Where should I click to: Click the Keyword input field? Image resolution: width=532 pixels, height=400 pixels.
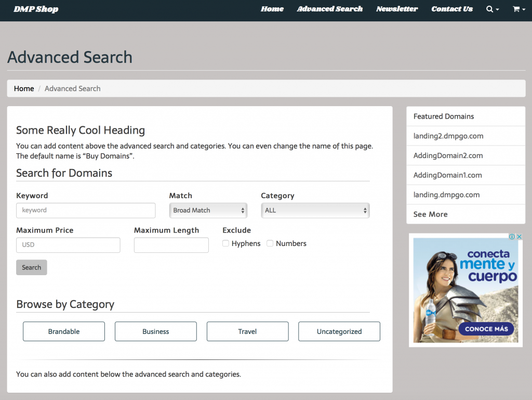[86, 210]
